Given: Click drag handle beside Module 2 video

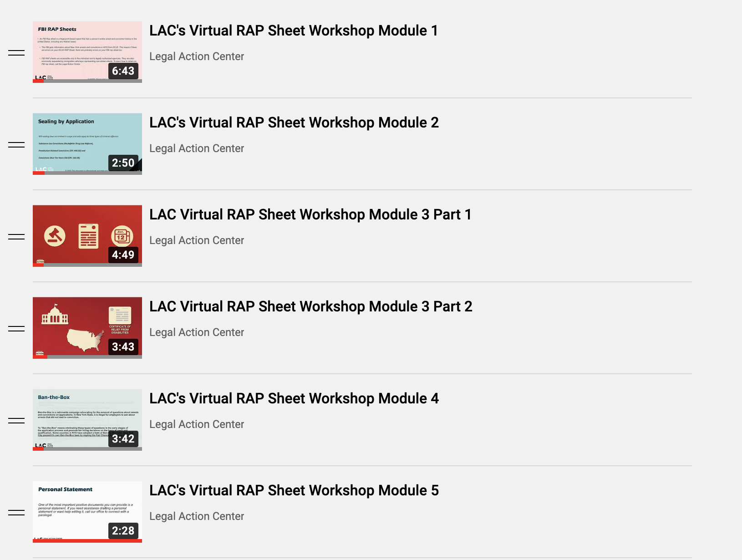Looking at the screenshot, I should click(16, 145).
